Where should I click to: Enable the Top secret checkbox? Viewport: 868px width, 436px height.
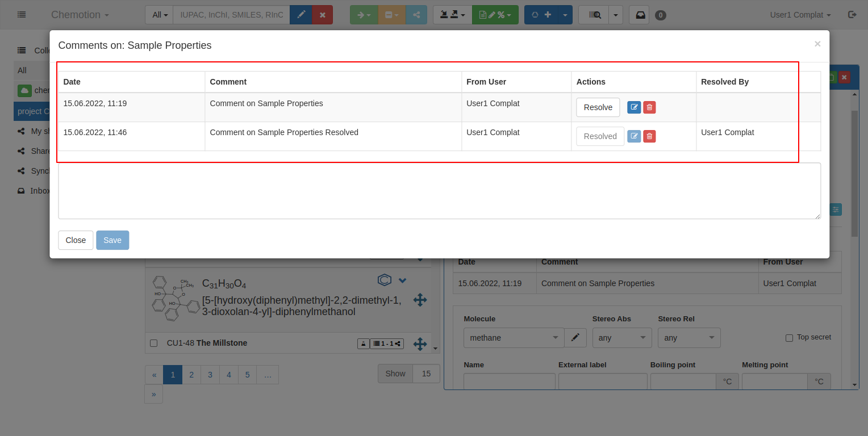pyautogui.click(x=789, y=338)
